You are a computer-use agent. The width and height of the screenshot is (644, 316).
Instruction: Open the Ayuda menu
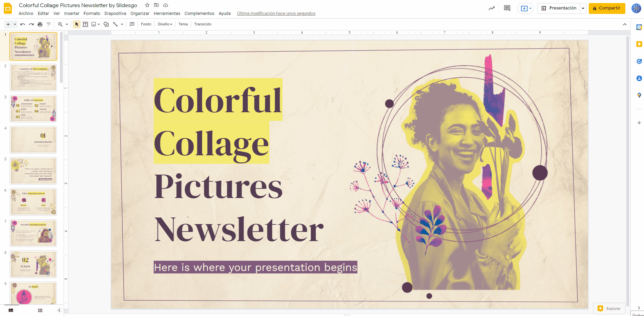coord(225,14)
